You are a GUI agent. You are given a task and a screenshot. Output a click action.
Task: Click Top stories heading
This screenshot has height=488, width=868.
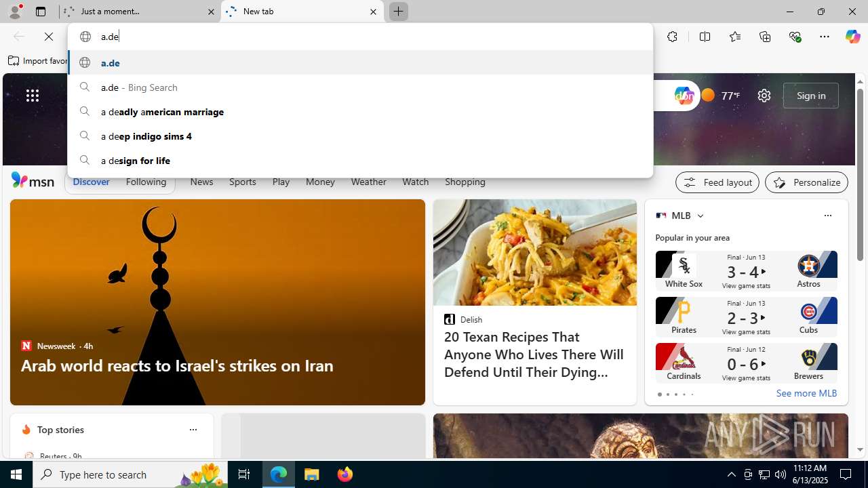(60, 430)
